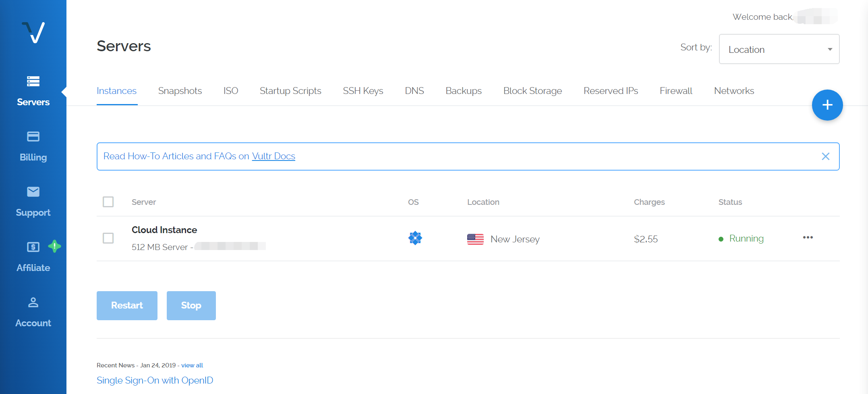Click the Stop button
The image size is (868, 394).
tap(191, 306)
